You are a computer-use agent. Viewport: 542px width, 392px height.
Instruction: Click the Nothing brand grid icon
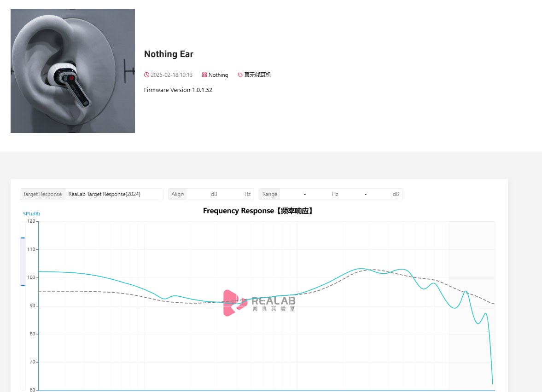pyautogui.click(x=204, y=75)
